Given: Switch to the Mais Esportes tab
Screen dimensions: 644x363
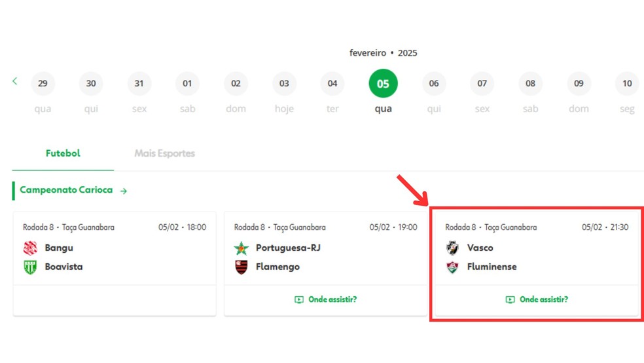Looking at the screenshot, I should pos(164,153).
